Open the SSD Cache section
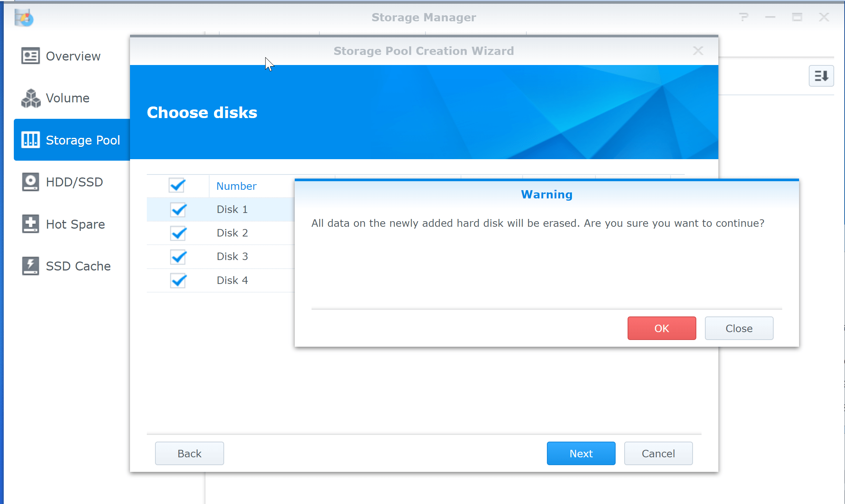Image resolution: width=845 pixels, height=504 pixels. point(78,266)
